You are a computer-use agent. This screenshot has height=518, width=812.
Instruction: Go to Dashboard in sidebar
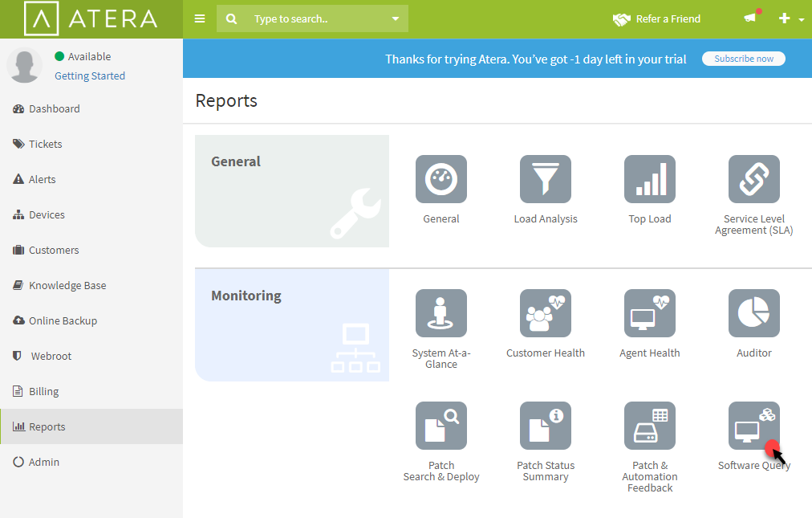[91, 109]
